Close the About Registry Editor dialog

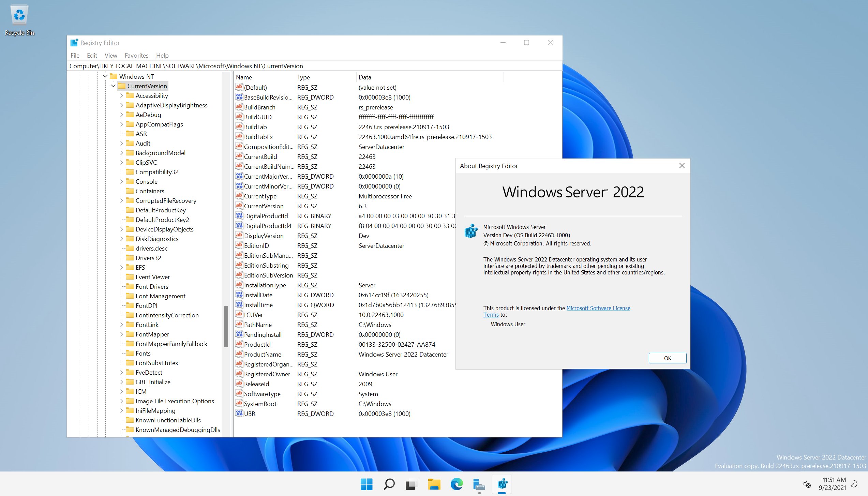pos(682,165)
